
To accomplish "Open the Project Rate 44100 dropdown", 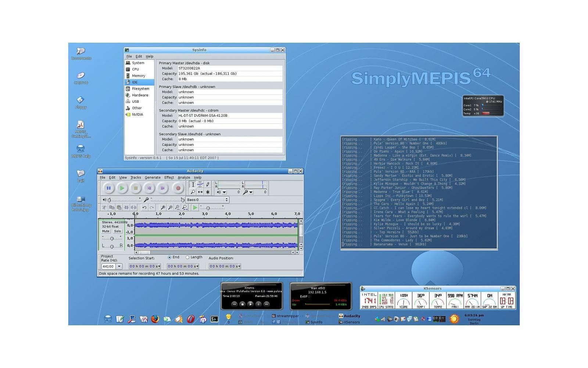I will coord(119,266).
